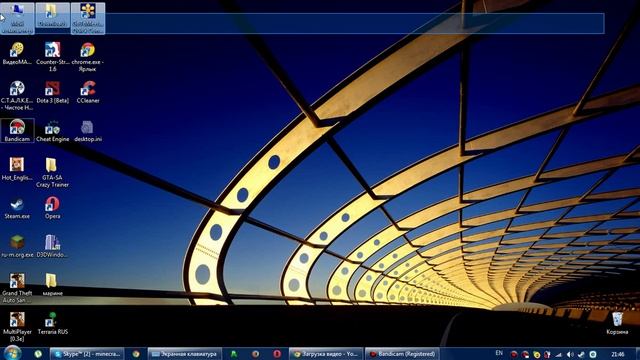Image resolution: width=640 pixels, height=360 pixels.
Task: Open the green pinned taskbar icon beside Start
Action: pos(38,354)
